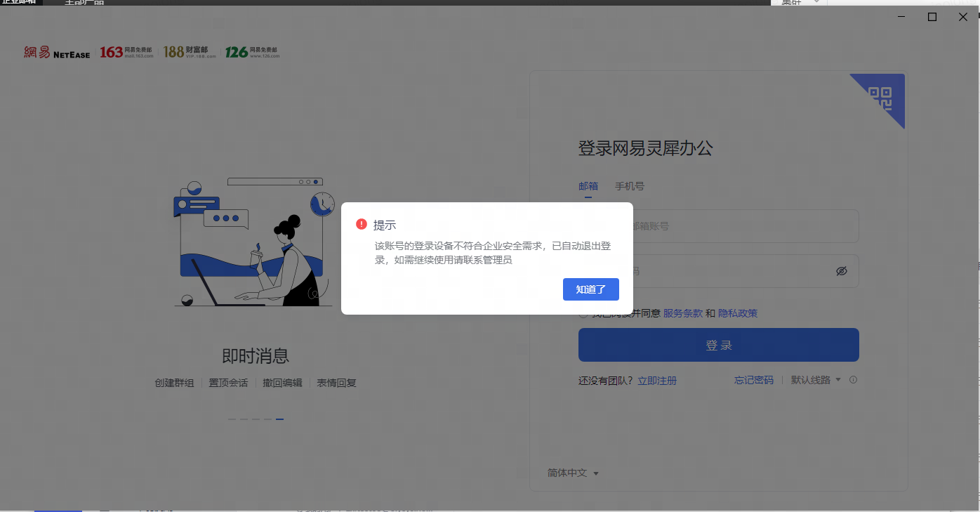The height and width of the screenshot is (512, 980).
Task: Click the 知道了 button in the dialog
Action: click(590, 289)
